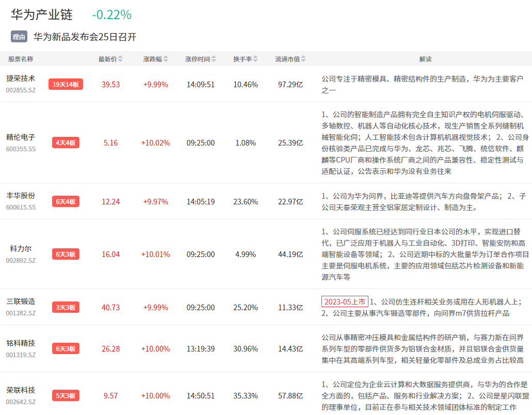The width and height of the screenshot is (532, 415).
Task: Open stock 科力尔
Action: 21,249
